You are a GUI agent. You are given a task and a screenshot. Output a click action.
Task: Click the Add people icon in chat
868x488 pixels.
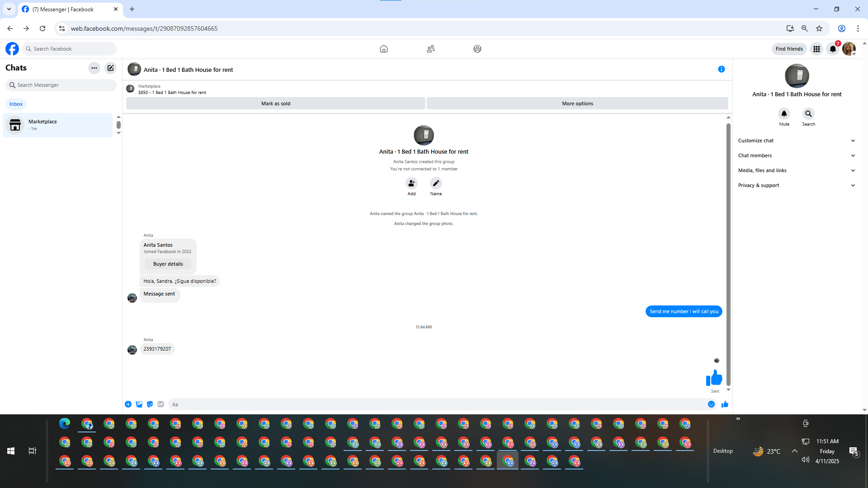click(411, 183)
